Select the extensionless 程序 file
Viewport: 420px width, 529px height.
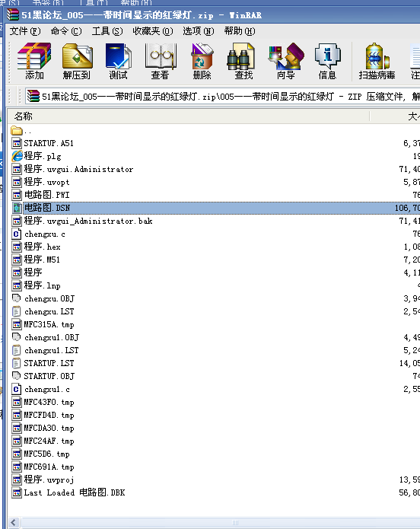coord(33,272)
